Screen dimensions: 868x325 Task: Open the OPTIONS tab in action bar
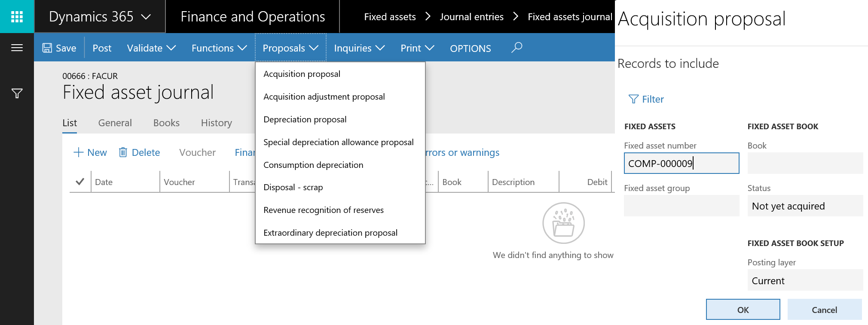pyautogui.click(x=470, y=49)
